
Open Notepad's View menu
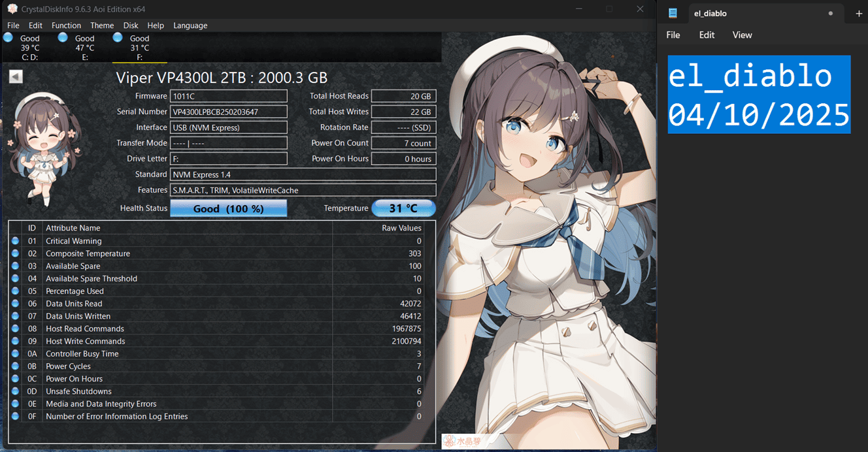coord(742,35)
